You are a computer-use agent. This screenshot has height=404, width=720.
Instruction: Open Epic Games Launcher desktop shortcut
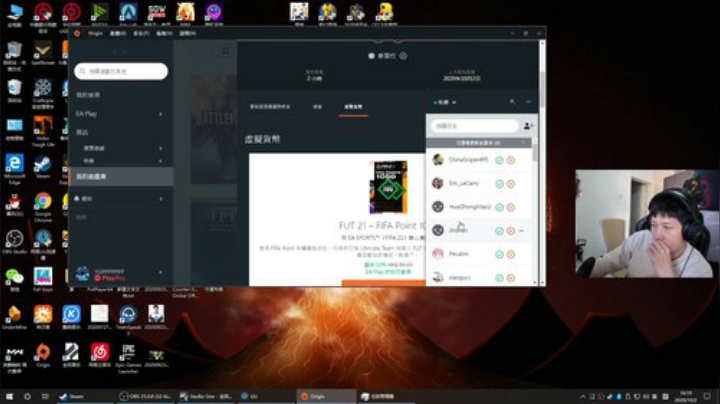pos(128,359)
